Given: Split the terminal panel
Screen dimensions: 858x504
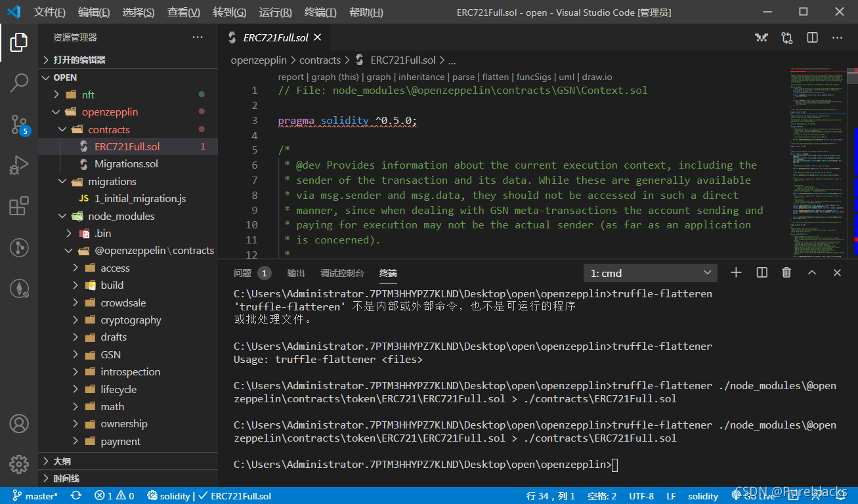Looking at the screenshot, I should pos(761,272).
